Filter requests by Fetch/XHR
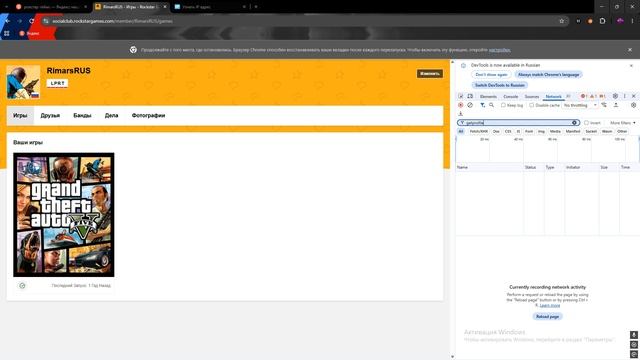Screen dimensions: 640x360 pyautogui.click(x=479, y=131)
